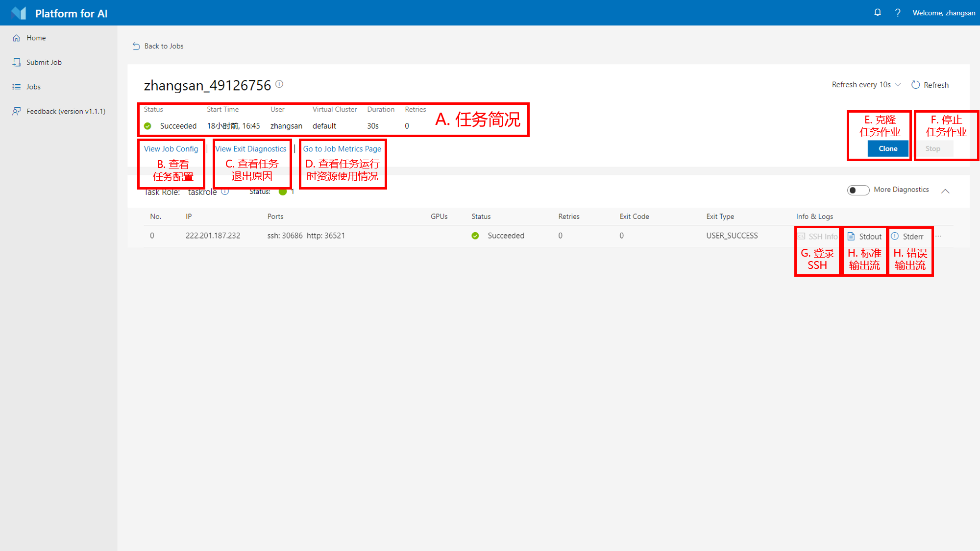Go to Home in sidebar
Viewport: 980px width, 551px height.
tap(36, 38)
